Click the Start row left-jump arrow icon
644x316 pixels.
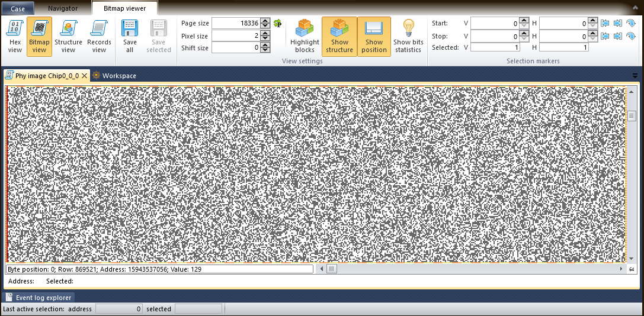click(604, 24)
